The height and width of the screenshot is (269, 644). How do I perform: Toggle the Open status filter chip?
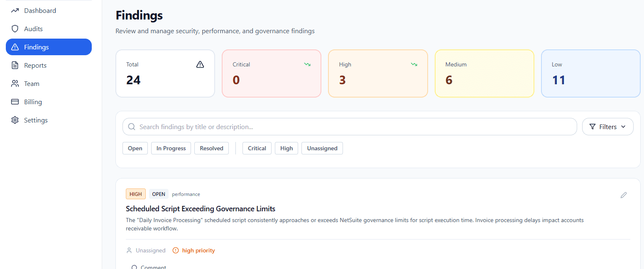click(135, 148)
